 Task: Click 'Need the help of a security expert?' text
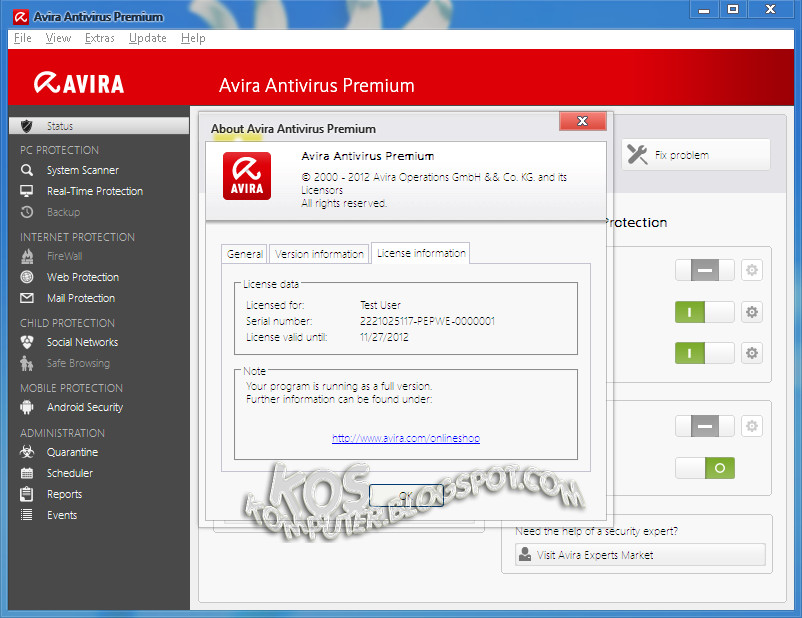coord(596,531)
